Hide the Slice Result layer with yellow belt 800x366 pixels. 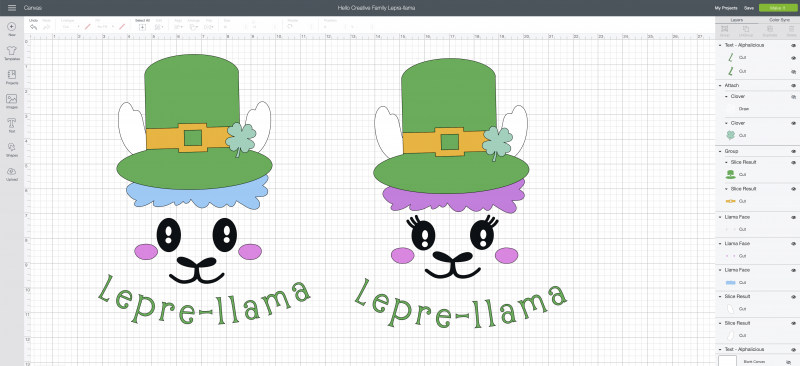[x=793, y=189]
